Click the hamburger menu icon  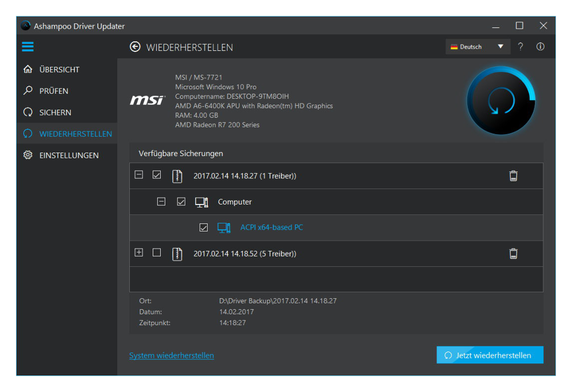click(x=27, y=47)
